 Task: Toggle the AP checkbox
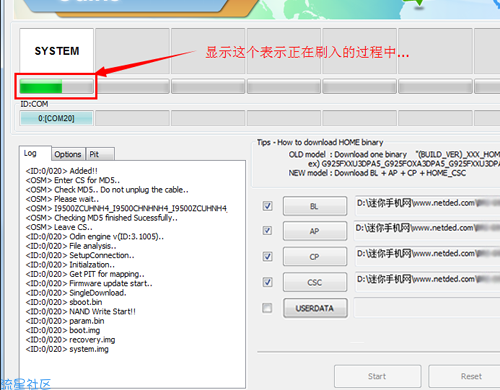pyautogui.click(x=267, y=230)
